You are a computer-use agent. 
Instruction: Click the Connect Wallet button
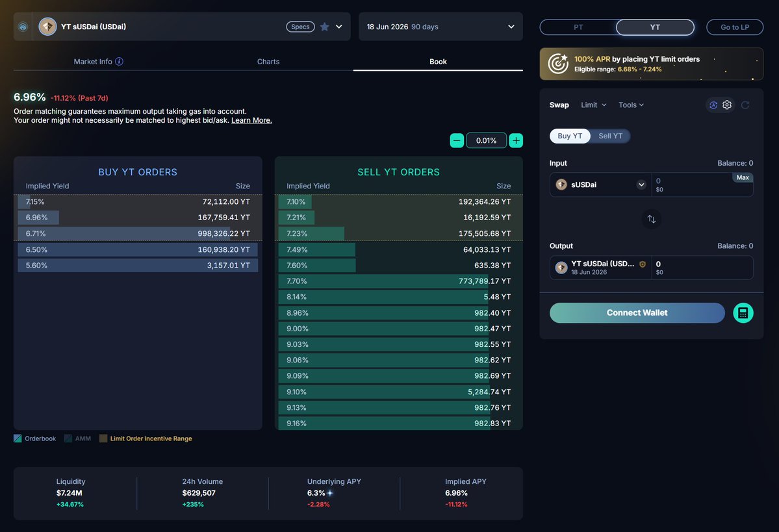pos(637,313)
